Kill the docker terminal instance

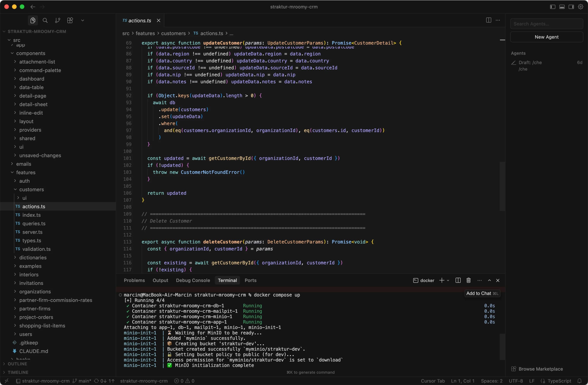coord(468,280)
